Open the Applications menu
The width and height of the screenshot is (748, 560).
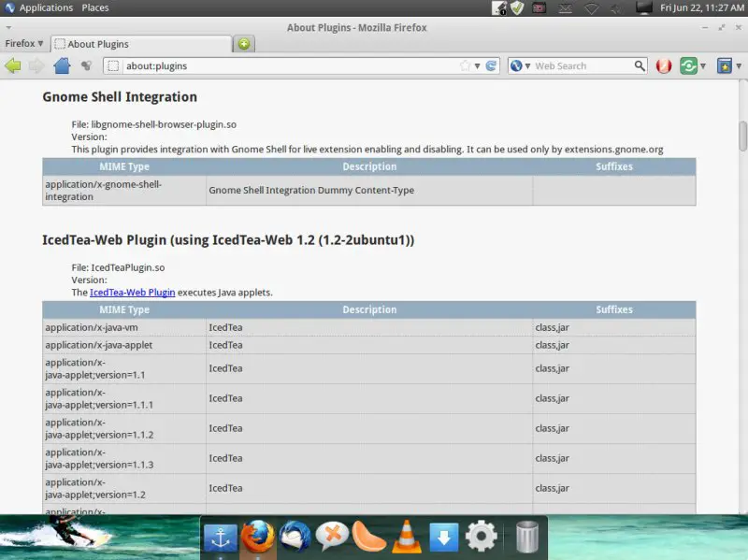pyautogui.click(x=46, y=7)
